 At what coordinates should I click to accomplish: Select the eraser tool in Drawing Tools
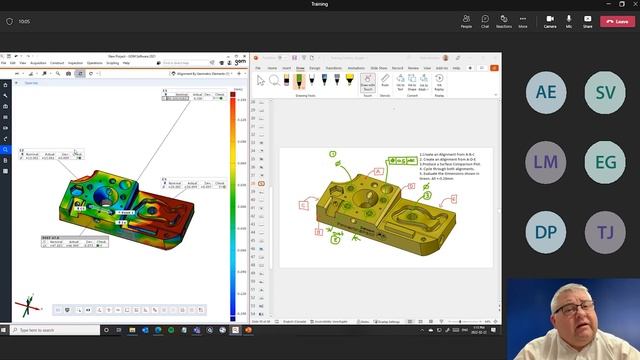287,80
